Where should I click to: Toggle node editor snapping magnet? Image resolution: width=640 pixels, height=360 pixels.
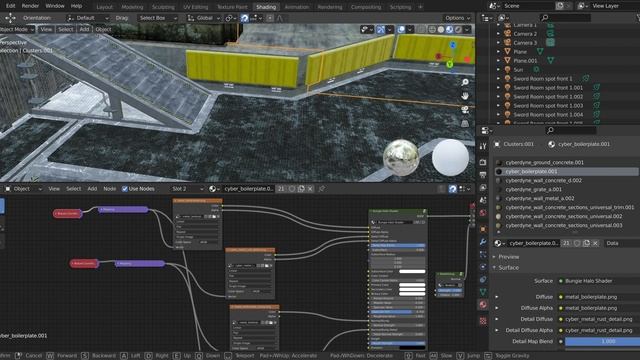[452, 189]
